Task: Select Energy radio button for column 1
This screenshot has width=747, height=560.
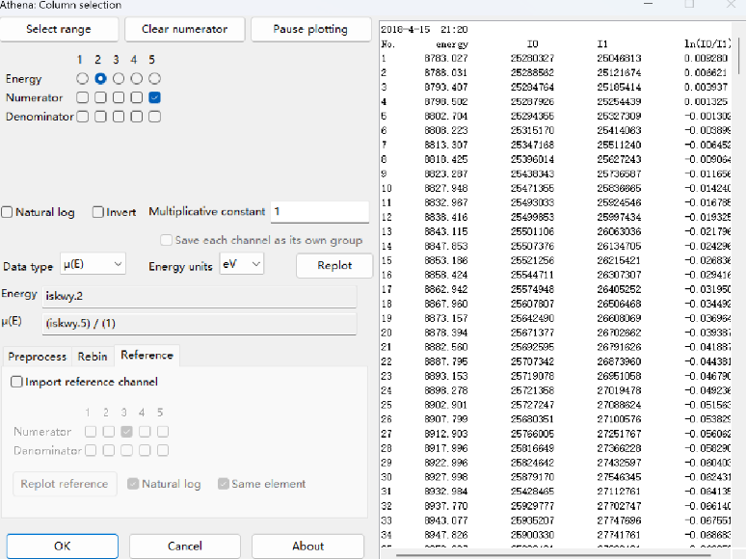Action: point(82,78)
